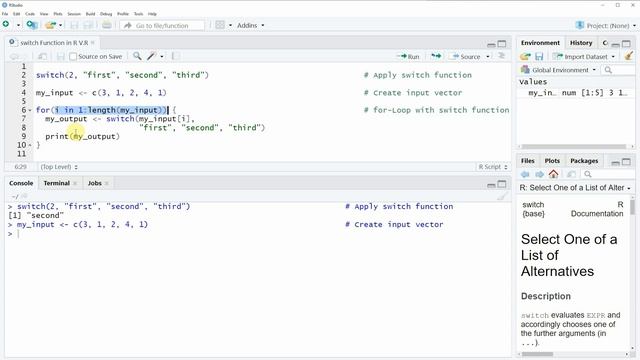Click the code tools magic wand icon
This screenshot has height=360, width=640.
[x=152, y=56]
